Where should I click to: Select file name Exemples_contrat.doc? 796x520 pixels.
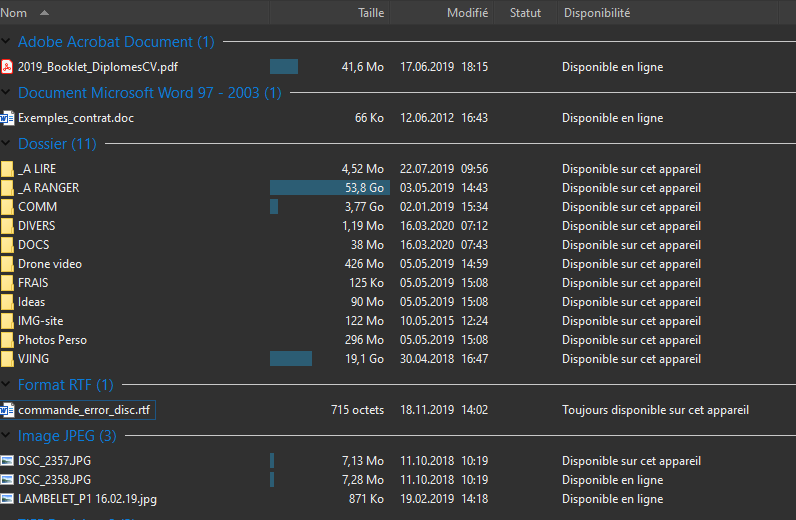click(76, 118)
